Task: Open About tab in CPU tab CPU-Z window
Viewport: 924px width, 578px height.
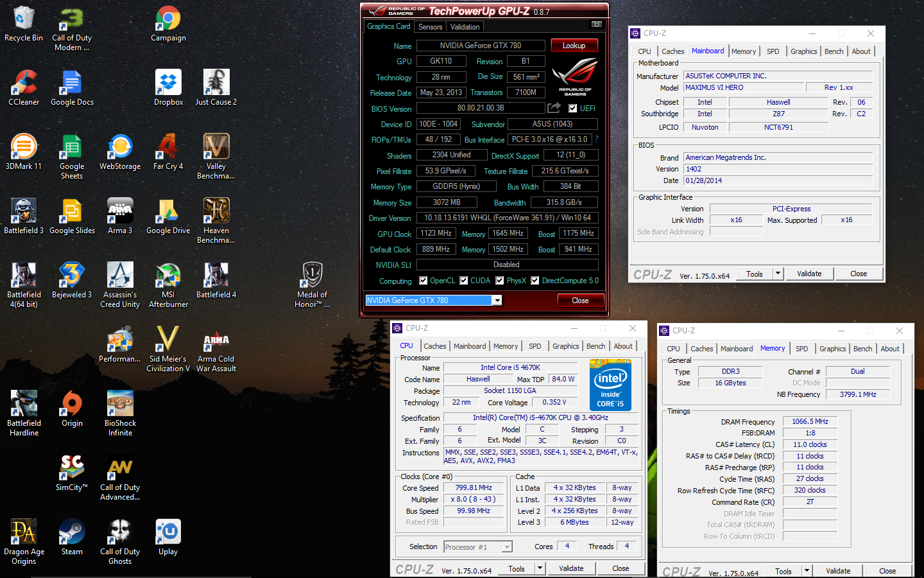Action: click(623, 346)
